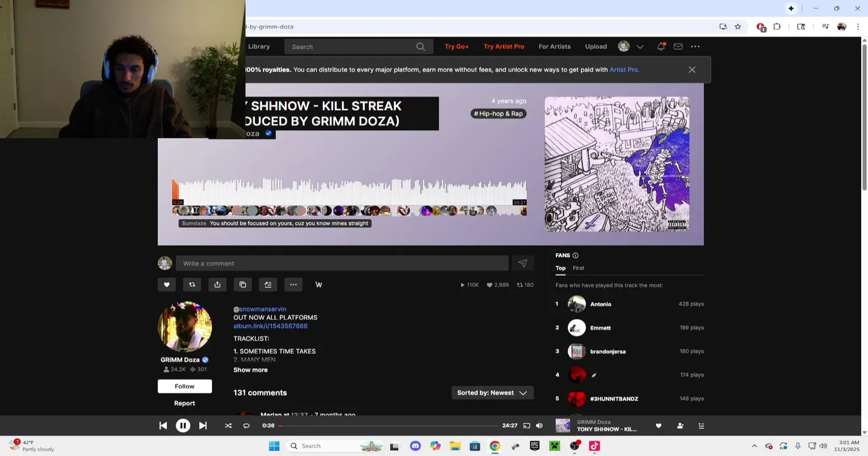Open Chrome media controls icon

point(825,27)
